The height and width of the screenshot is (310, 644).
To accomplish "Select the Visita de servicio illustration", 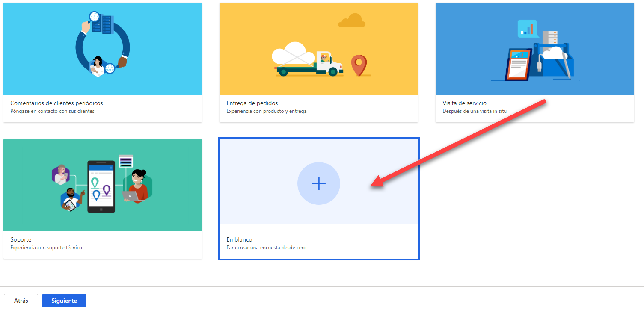I will (535, 49).
